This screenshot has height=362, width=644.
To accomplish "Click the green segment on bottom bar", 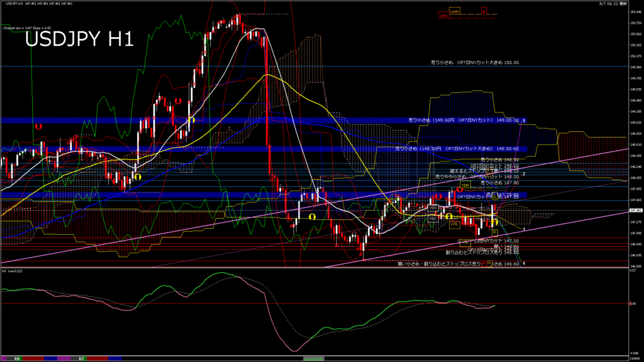I will 313,358.
